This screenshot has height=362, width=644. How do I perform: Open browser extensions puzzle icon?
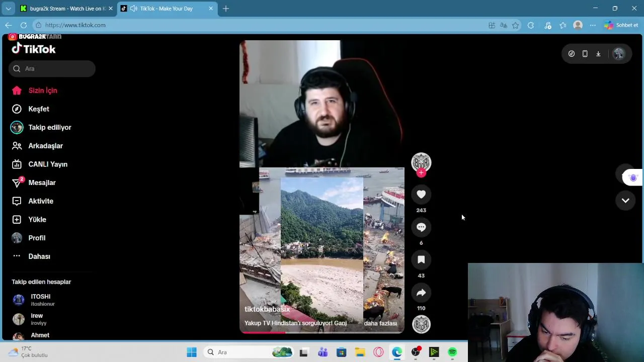point(531,25)
